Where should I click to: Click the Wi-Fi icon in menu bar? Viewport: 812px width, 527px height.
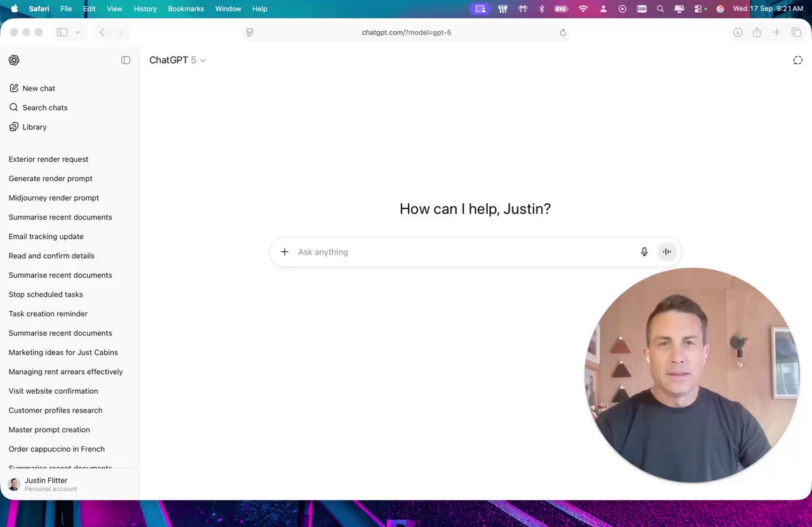pos(583,9)
